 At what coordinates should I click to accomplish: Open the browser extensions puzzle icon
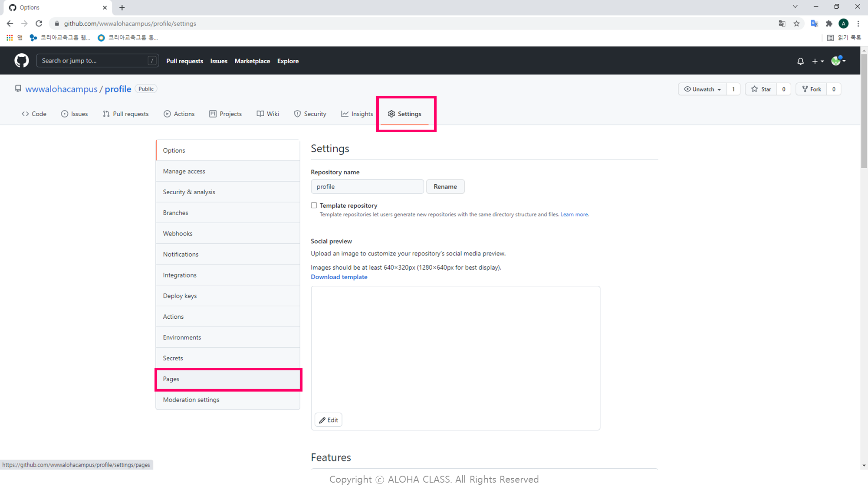point(829,23)
